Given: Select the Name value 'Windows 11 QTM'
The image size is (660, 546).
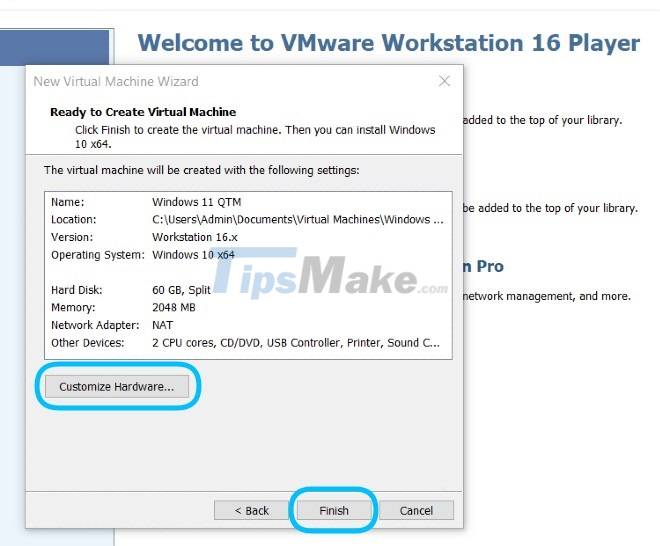Looking at the screenshot, I should pos(197,202).
